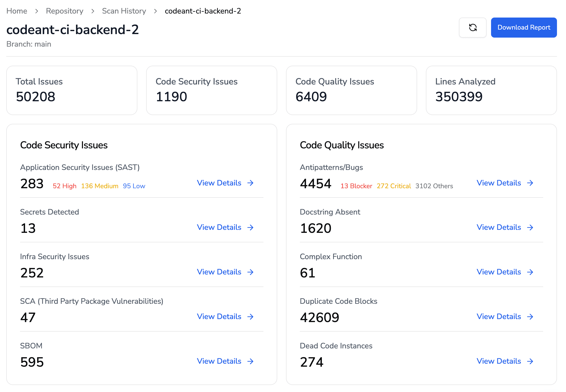Go to the Home breadcrumb
The image size is (566, 392).
pos(17,11)
